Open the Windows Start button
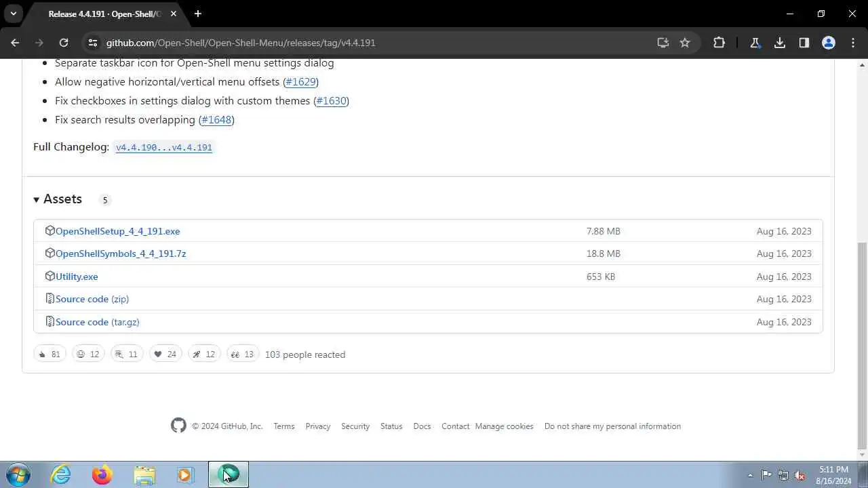 click(x=18, y=474)
